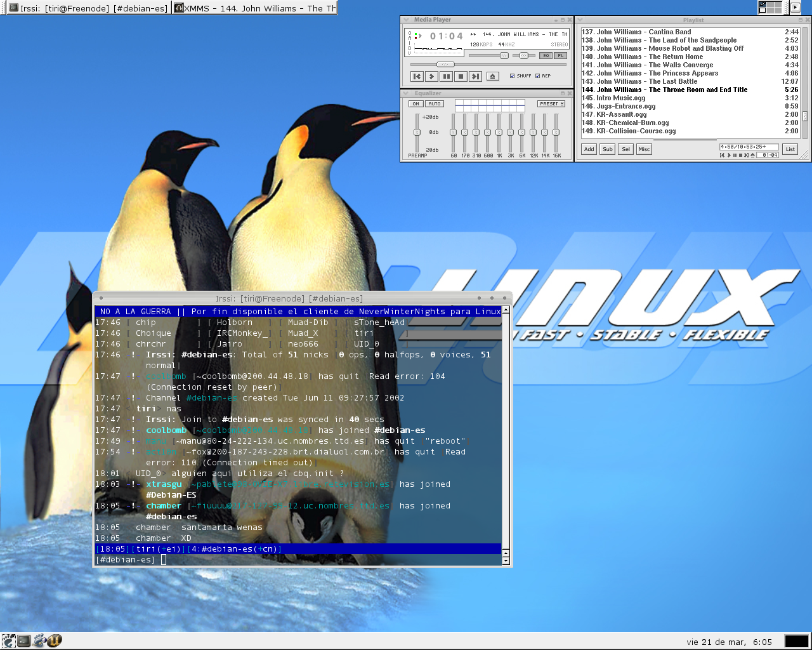Click the 170 Hz equalizer band slider
The height and width of the screenshot is (650, 812).
(x=464, y=132)
